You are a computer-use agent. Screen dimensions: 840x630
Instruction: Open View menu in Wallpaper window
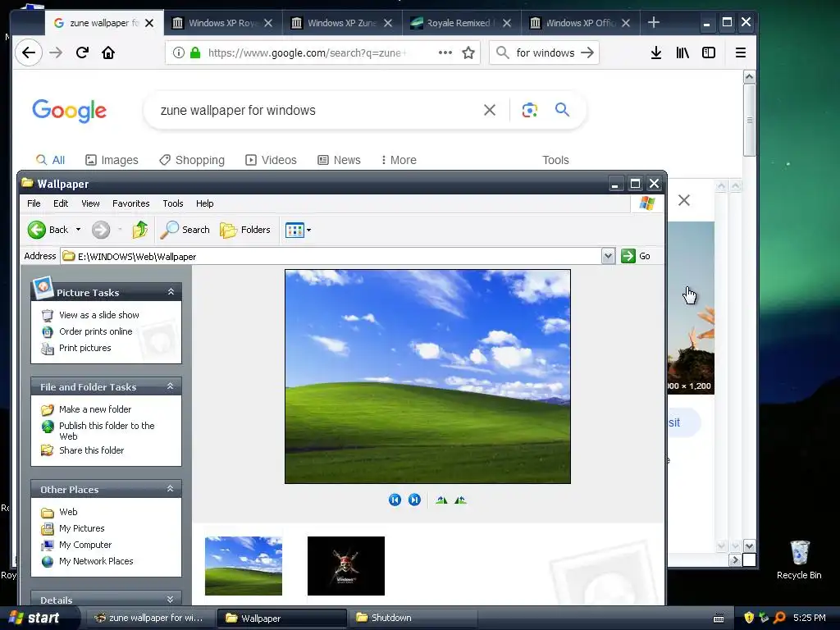pyautogui.click(x=90, y=203)
